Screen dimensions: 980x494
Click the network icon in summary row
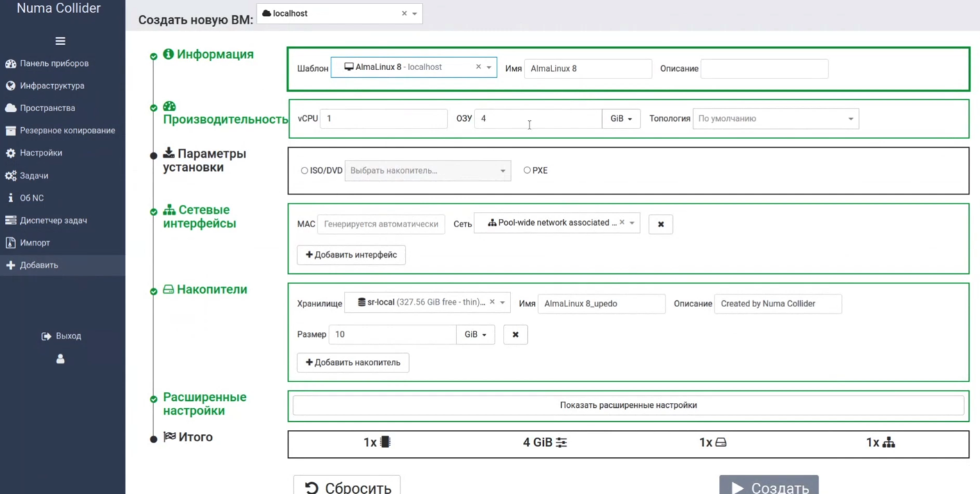coord(888,443)
